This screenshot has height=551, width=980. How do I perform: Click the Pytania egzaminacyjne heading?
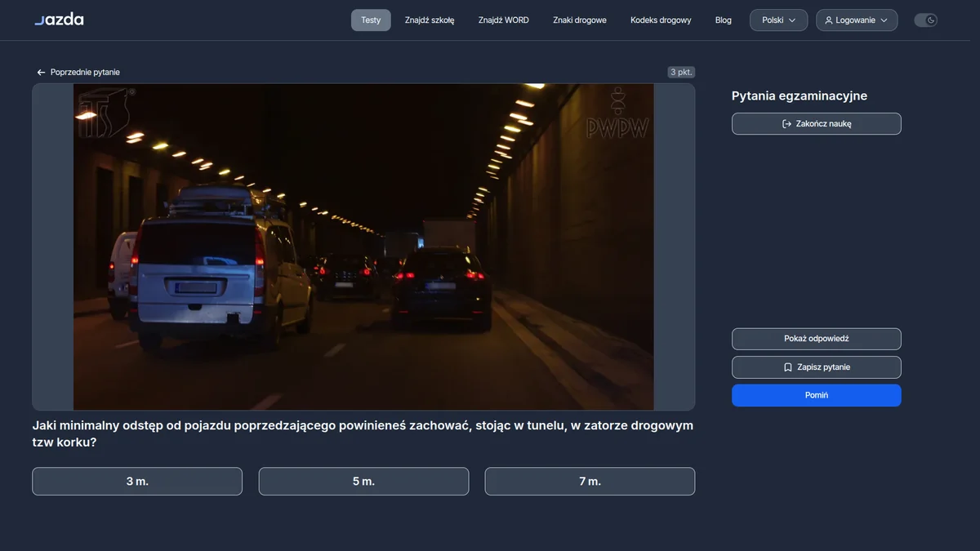(800, 96)
